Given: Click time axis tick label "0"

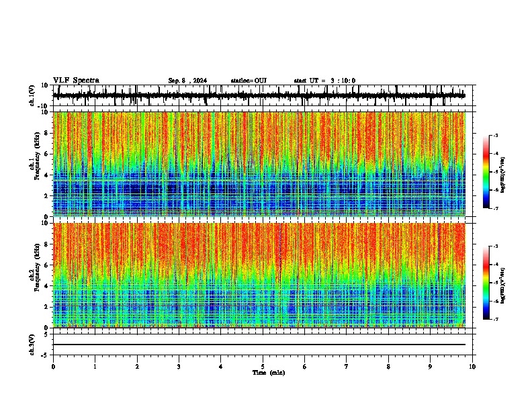Looking at the screenshot, I should 53,367.
